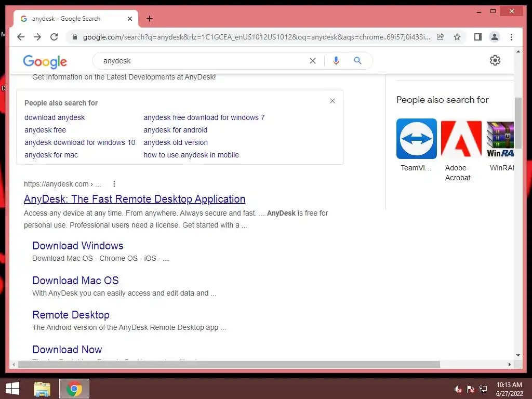Search 'anydesk for mac' suggestion
Viewport: 532px width, 399px height.
click(x=51, y=155)
